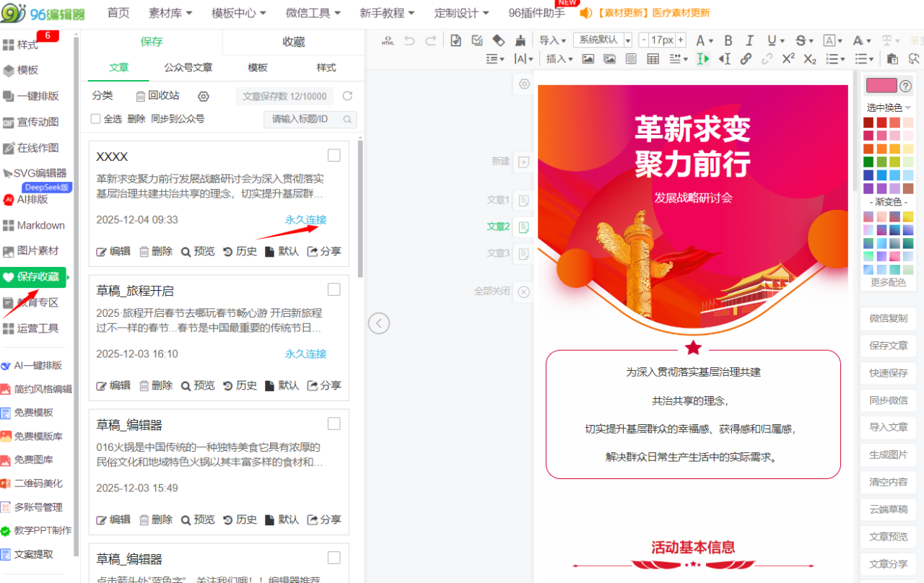
Task: Click the insert hyperlink icon
Action: click(746, 59)
